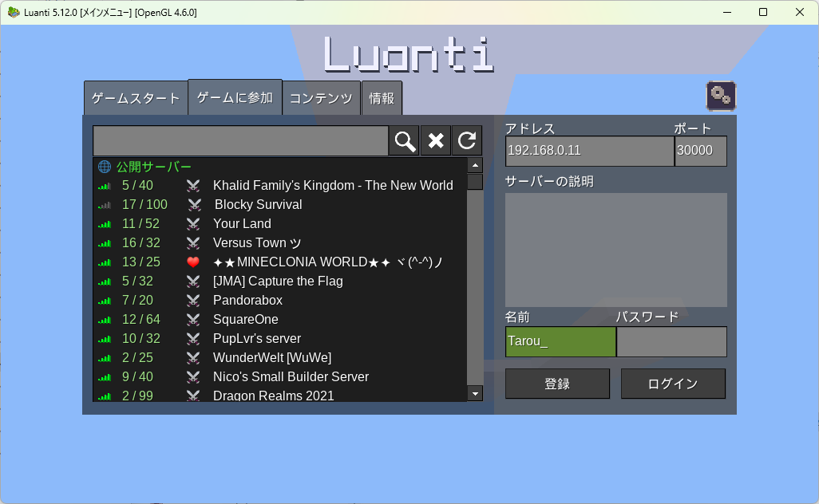This screenshot has width=819, height=504.
Task: Click the 12 / 64 player count
Action: pos(141,319)
